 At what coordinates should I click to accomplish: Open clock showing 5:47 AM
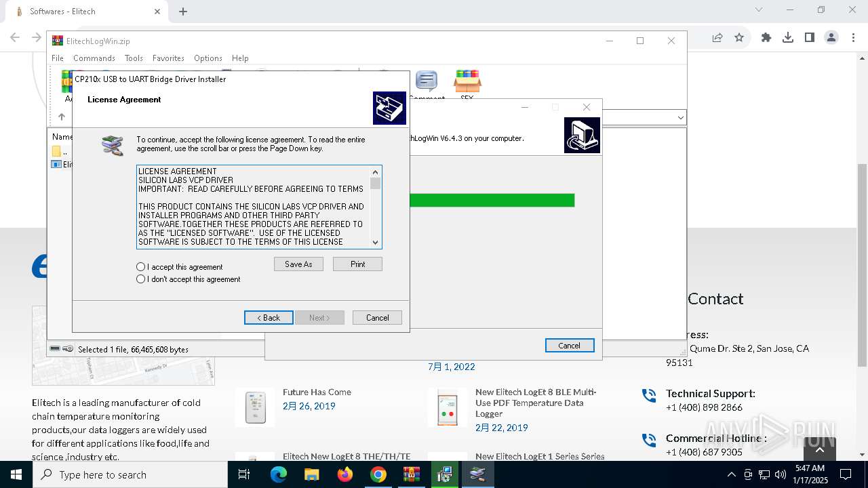click(810, 474)
